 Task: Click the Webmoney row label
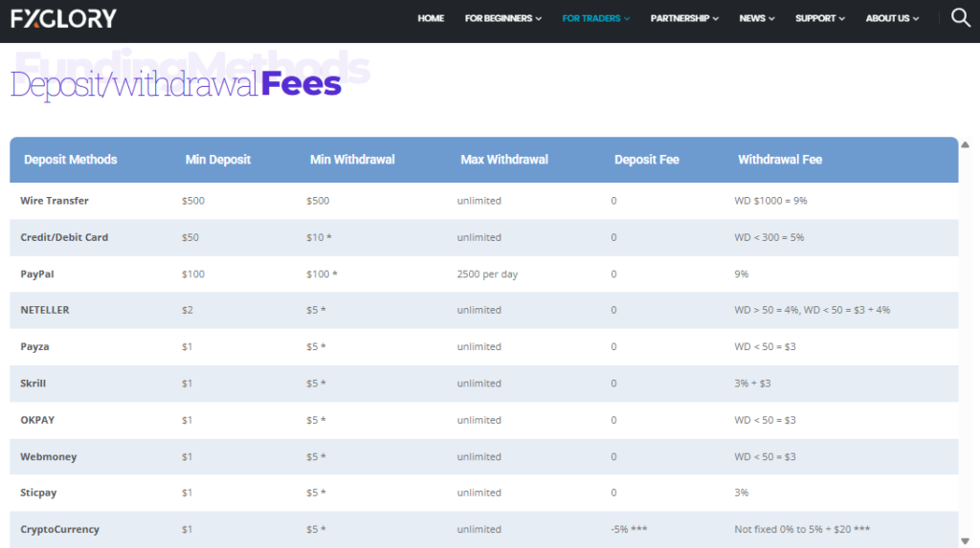pos(48,457)
